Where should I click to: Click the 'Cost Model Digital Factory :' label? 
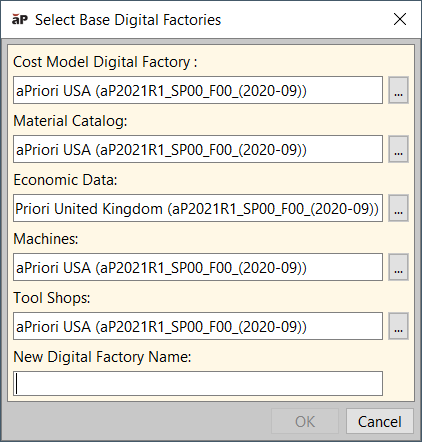(x=105, y=62)
